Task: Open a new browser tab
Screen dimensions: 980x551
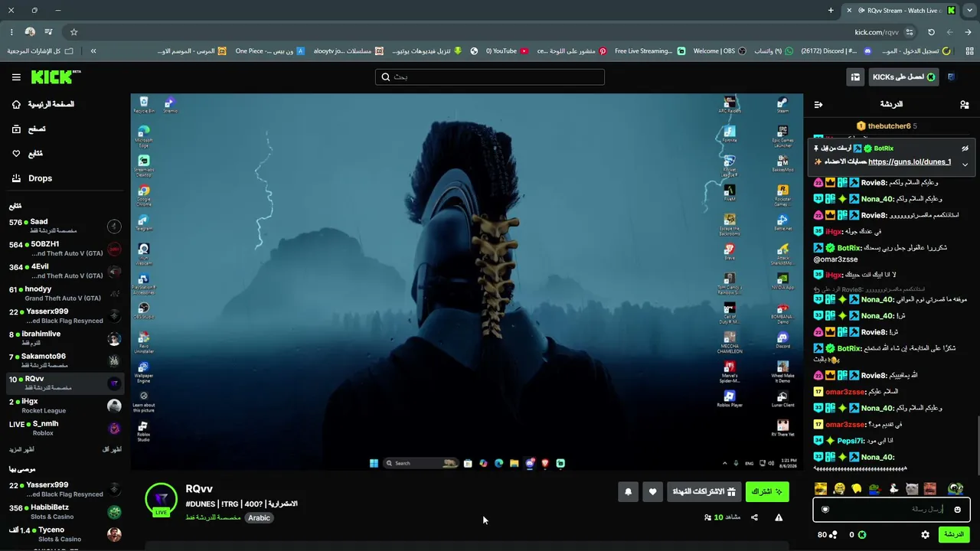Action: (831, 11)
